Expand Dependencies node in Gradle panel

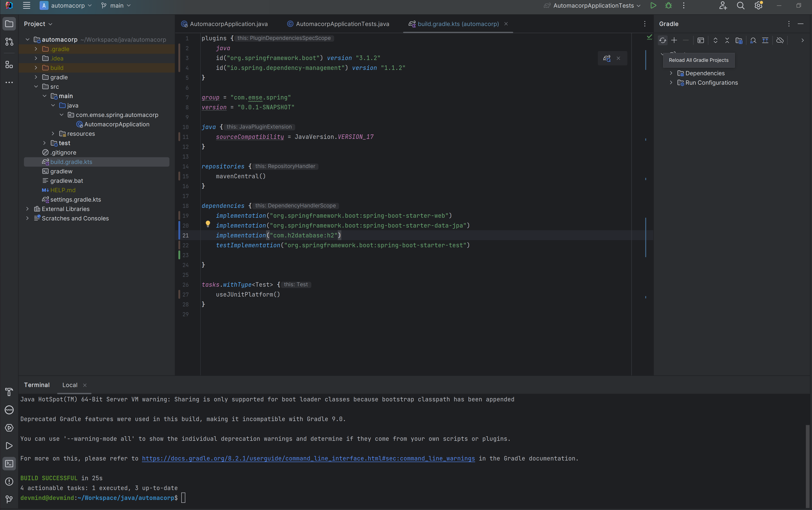coord(671,73)
